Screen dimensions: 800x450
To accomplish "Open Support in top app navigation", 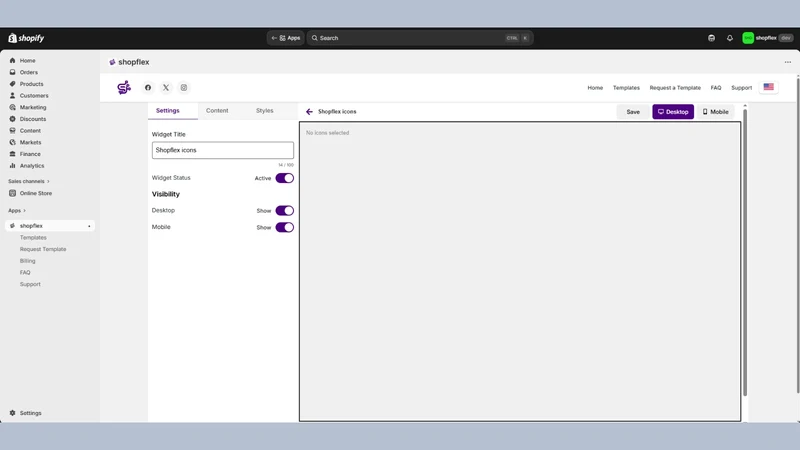I will tap(741, 88).
